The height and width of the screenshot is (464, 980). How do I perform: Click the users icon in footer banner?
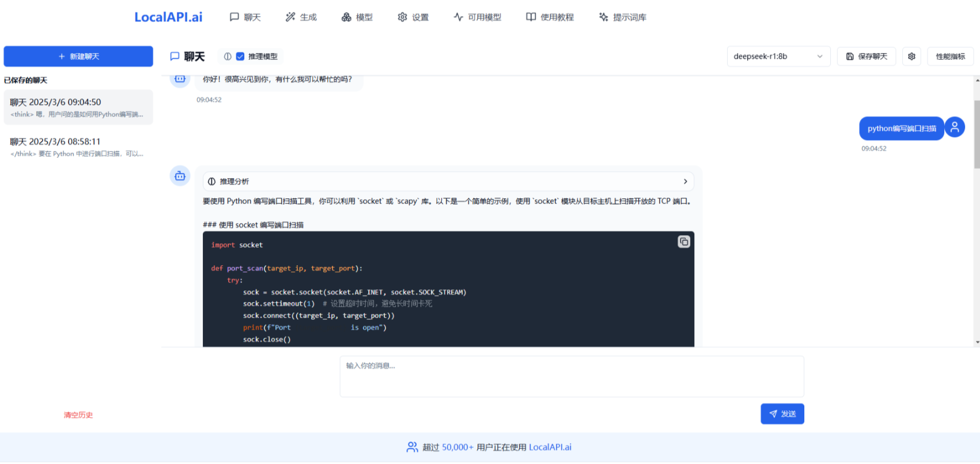413,447
